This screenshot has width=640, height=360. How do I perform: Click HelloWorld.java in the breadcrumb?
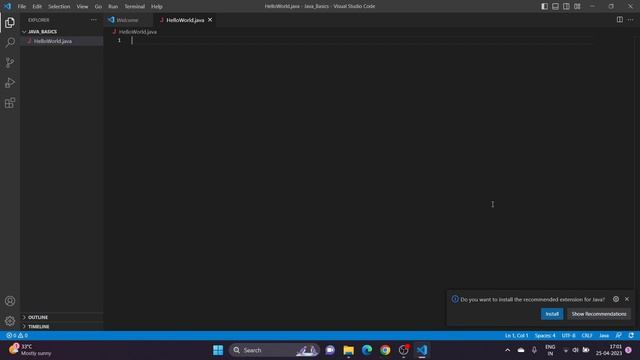coord(138,31)
